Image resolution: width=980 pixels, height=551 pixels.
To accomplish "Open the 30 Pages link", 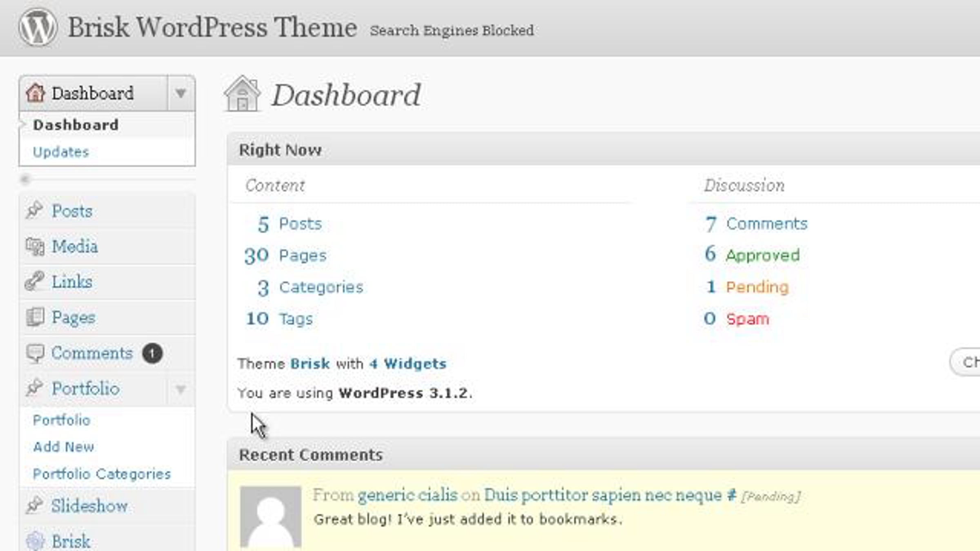I will [285, 256].
